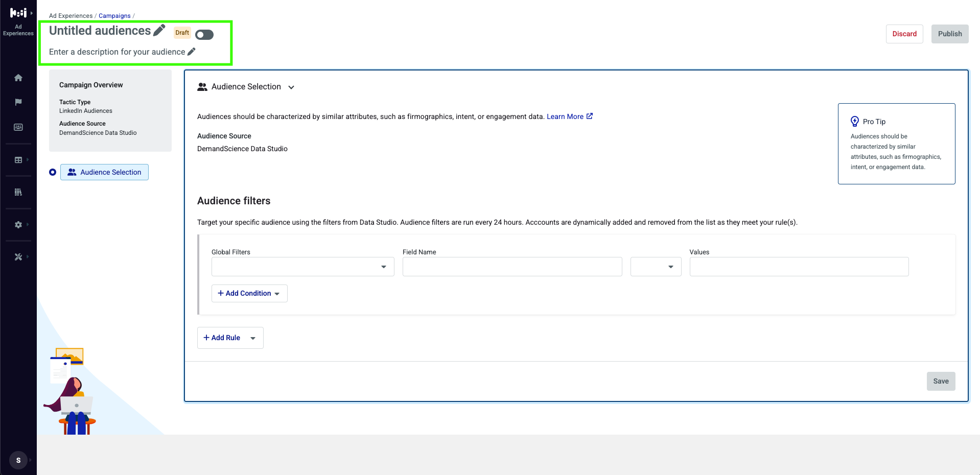Open the Global Filters dropdown
The image size is (980, 475).
click(x=303, y=267)
